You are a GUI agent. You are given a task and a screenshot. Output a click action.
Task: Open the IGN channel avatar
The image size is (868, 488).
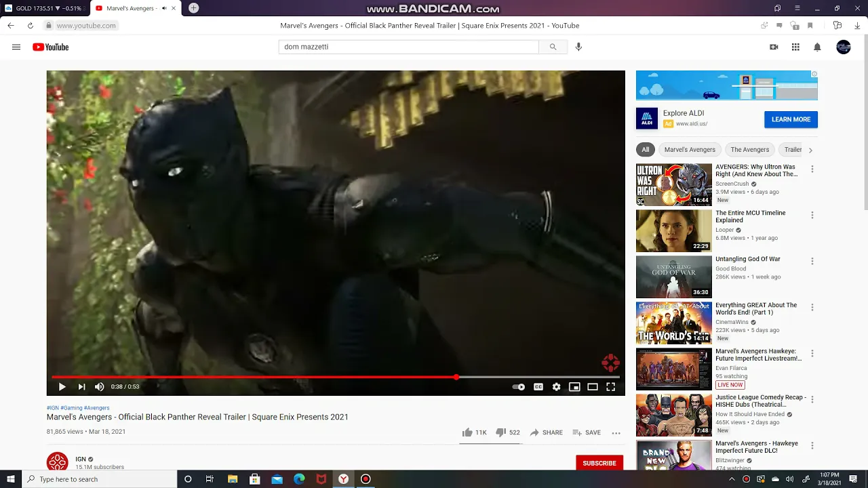pos(57,462)
